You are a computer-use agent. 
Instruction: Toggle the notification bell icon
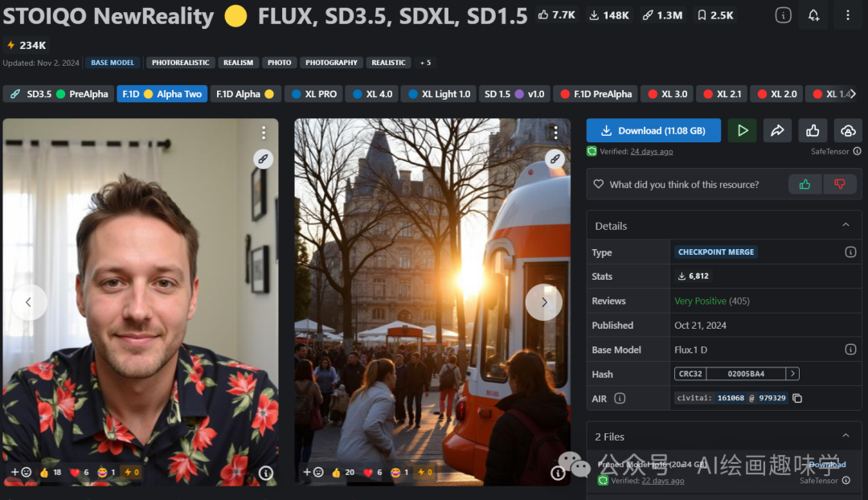point(813,15)
